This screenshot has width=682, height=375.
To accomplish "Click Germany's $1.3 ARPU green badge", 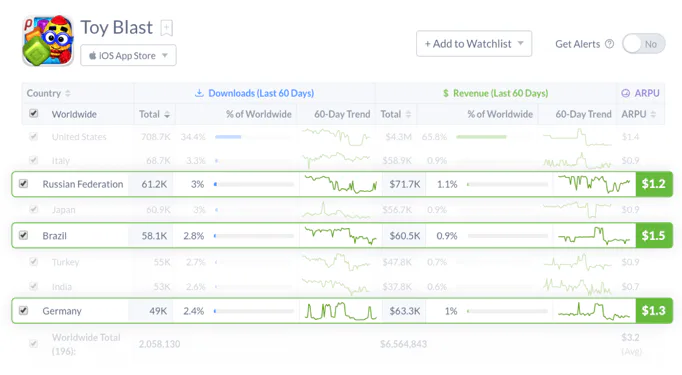I will click(654, 311).
